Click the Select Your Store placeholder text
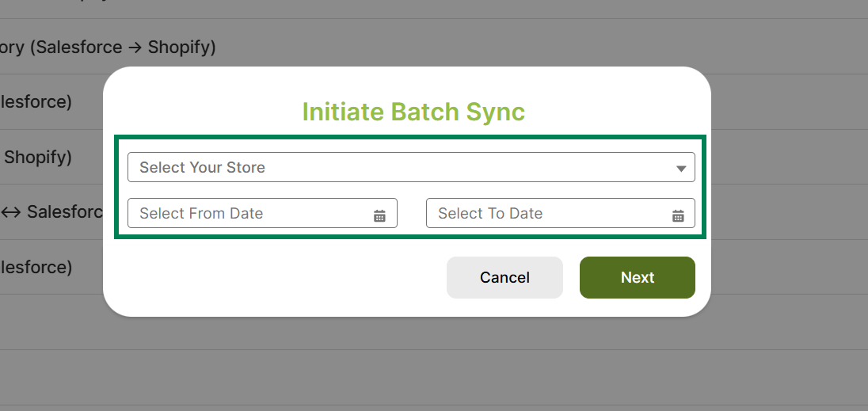The width and height of the screenshot is (868, 411). click(x=203, y=167)
